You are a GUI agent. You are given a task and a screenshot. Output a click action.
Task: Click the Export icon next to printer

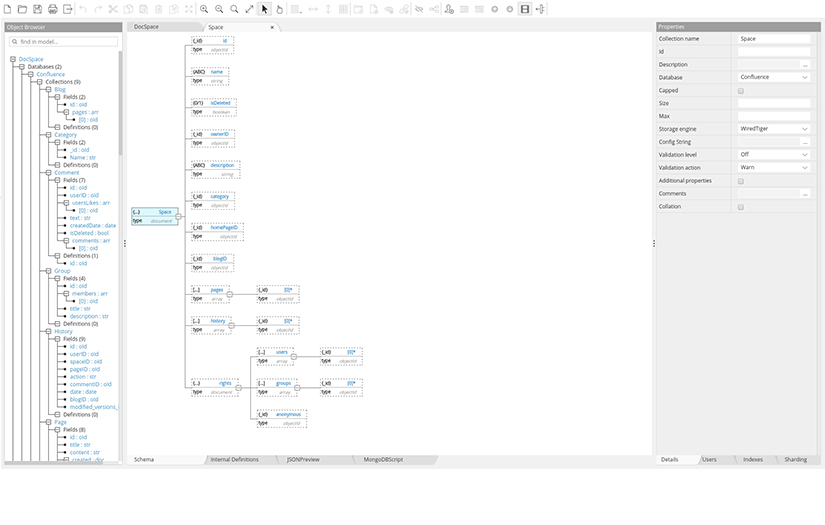pos(67,9)
